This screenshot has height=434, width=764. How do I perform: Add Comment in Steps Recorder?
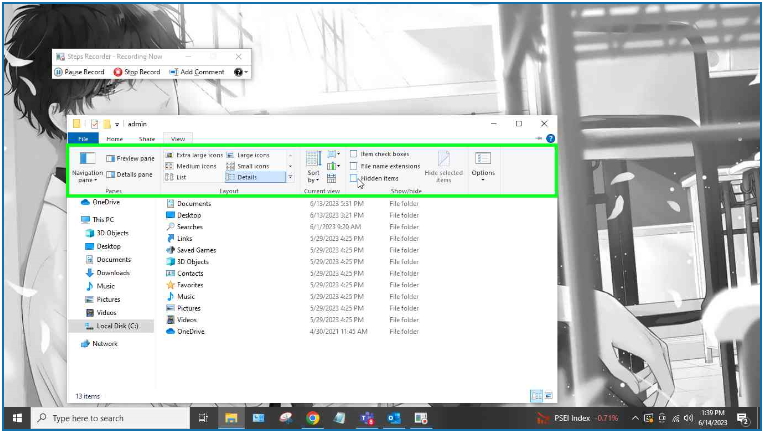click(x=196, y=72)
